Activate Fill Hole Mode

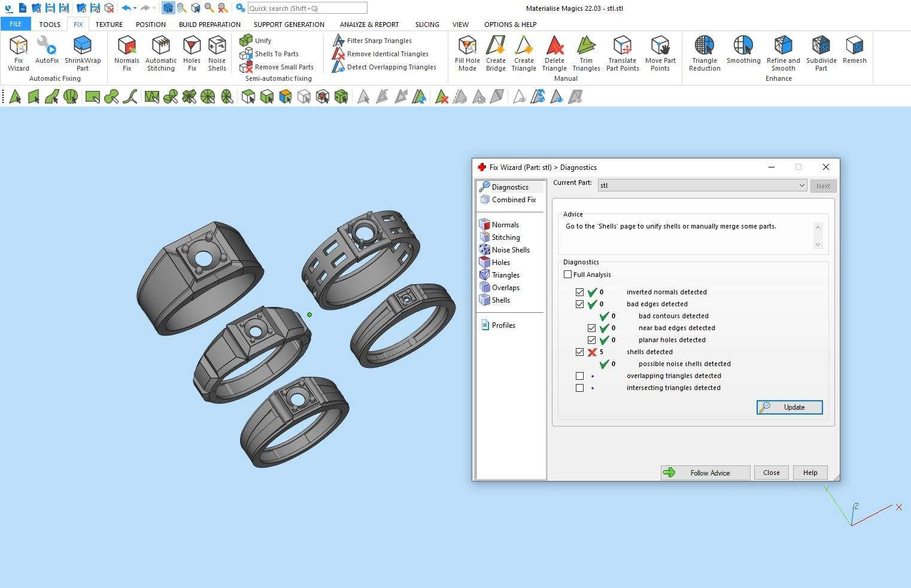[467, 53]
